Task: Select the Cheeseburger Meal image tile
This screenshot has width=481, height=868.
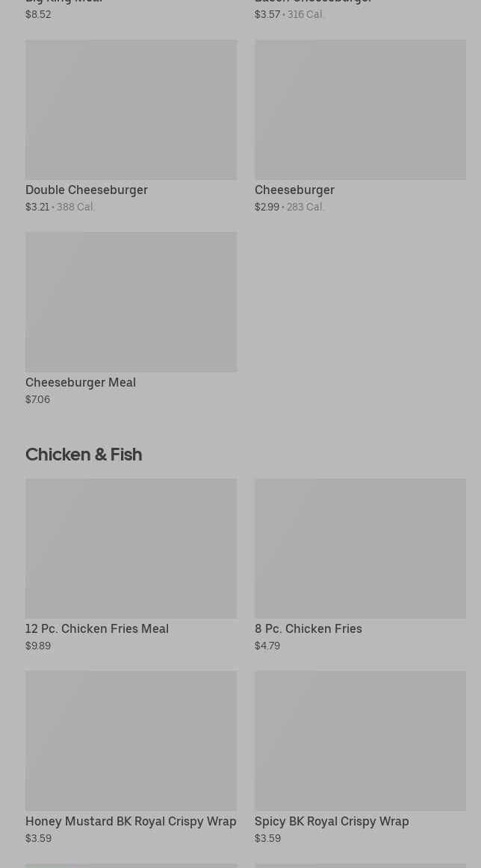Action: click(x=131, y=302)
